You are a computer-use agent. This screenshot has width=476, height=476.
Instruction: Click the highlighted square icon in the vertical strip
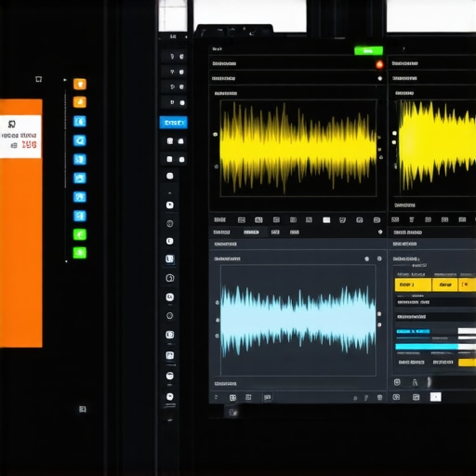[169, 258]
